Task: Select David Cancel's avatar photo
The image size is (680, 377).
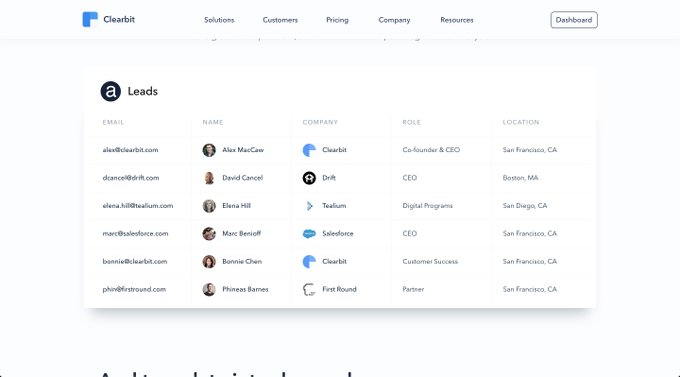Action: tap(209, 178)
